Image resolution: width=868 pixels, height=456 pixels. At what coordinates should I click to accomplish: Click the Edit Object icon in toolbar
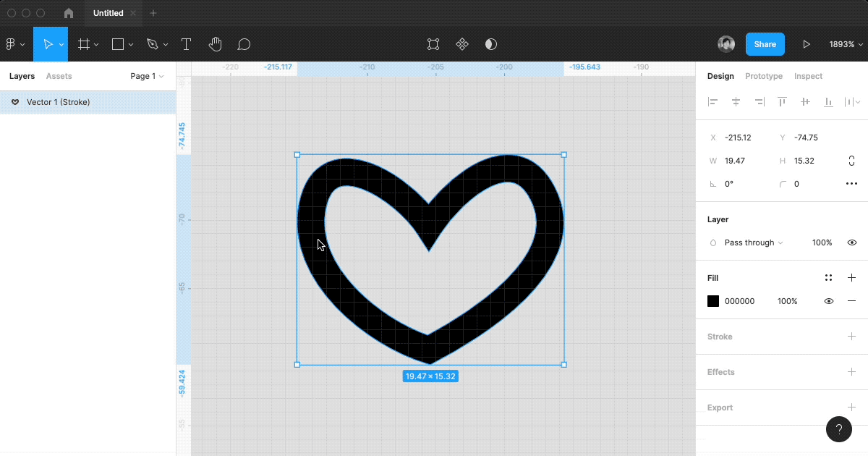tap(433, 44)
